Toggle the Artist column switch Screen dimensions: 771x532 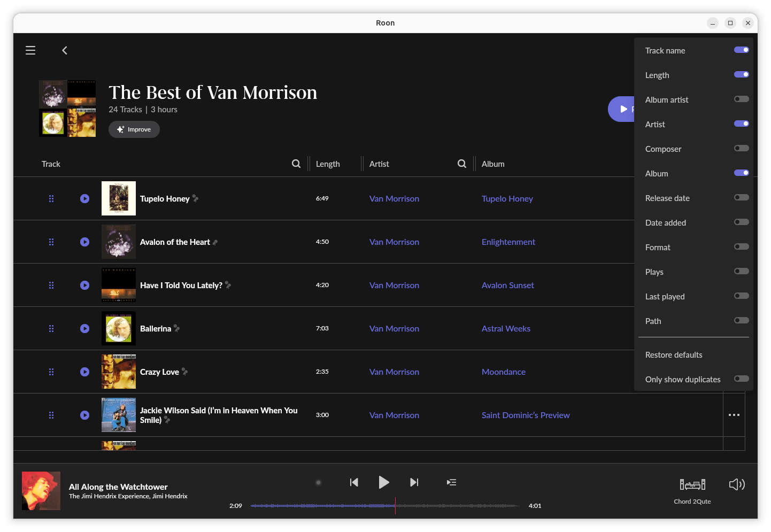742,124
